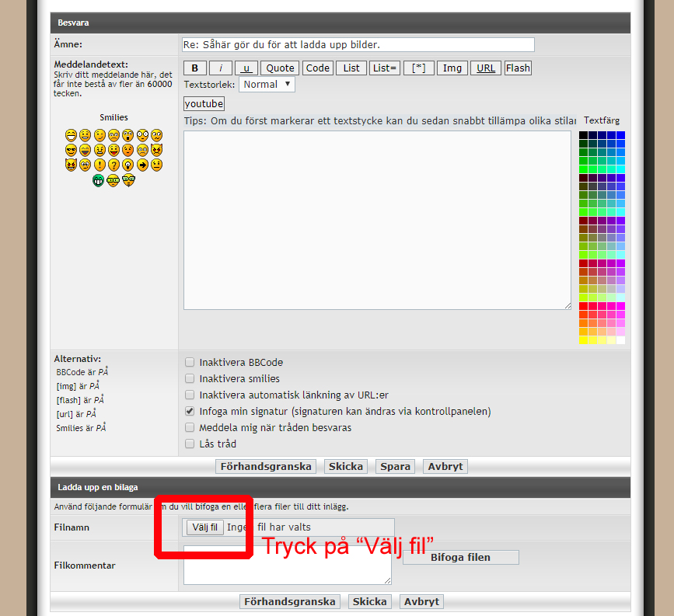Enable the Inaktivera BBCode checkbox

[190, 363]
